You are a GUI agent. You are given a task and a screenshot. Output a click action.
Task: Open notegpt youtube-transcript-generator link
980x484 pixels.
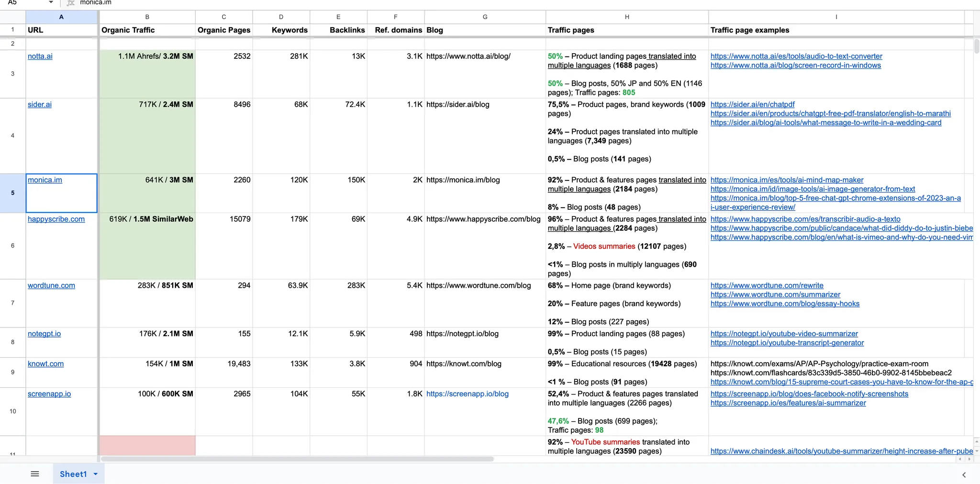tap(787, 343)
